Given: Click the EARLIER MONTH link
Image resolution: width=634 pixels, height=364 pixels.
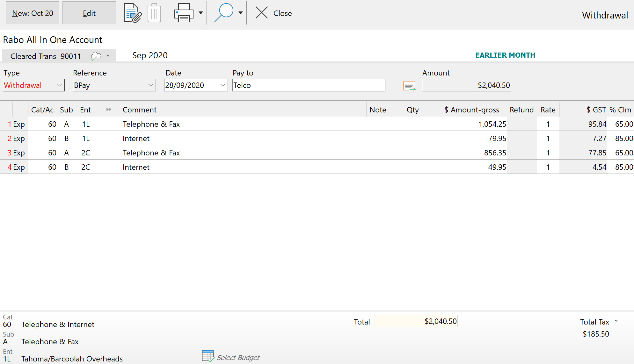Looking at the screenshot, I should [505, 55].
